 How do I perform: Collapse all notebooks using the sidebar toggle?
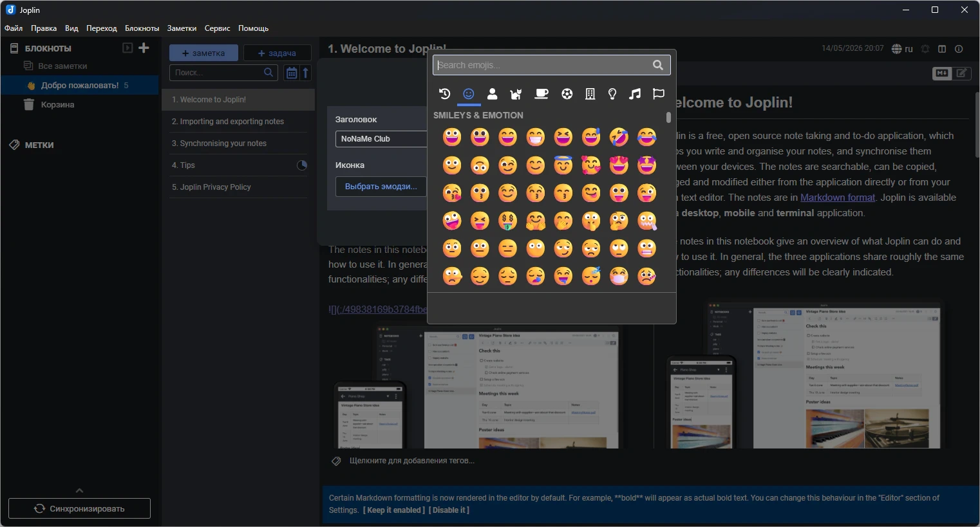click(127, 48)
